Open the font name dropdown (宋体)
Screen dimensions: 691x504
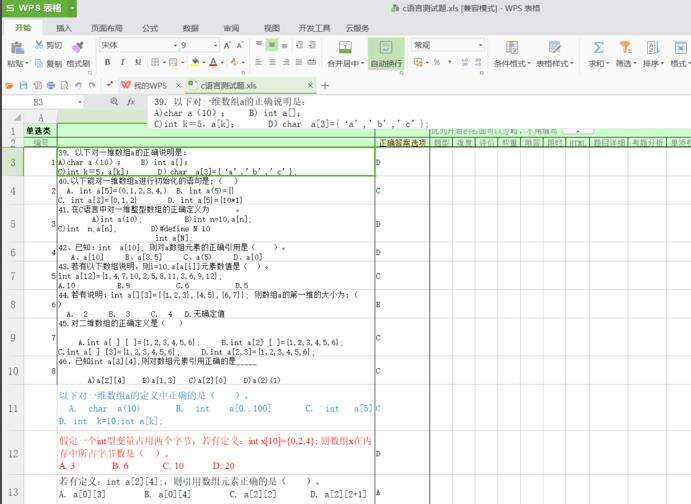pyautogui.click(x=175, y=45)
